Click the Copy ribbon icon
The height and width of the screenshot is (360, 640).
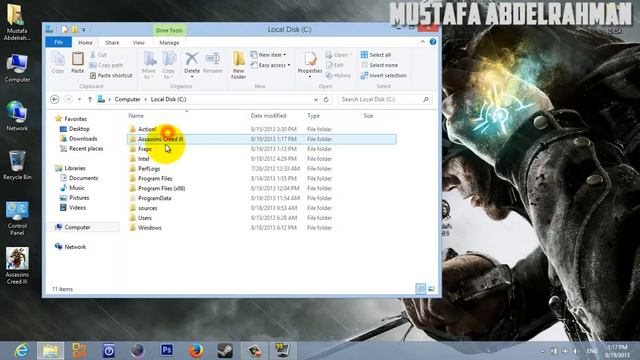click(58, 62)
